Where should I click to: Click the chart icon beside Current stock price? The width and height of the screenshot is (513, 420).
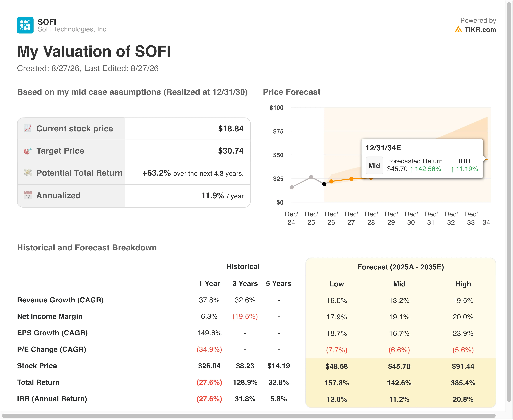click(28, 128)
